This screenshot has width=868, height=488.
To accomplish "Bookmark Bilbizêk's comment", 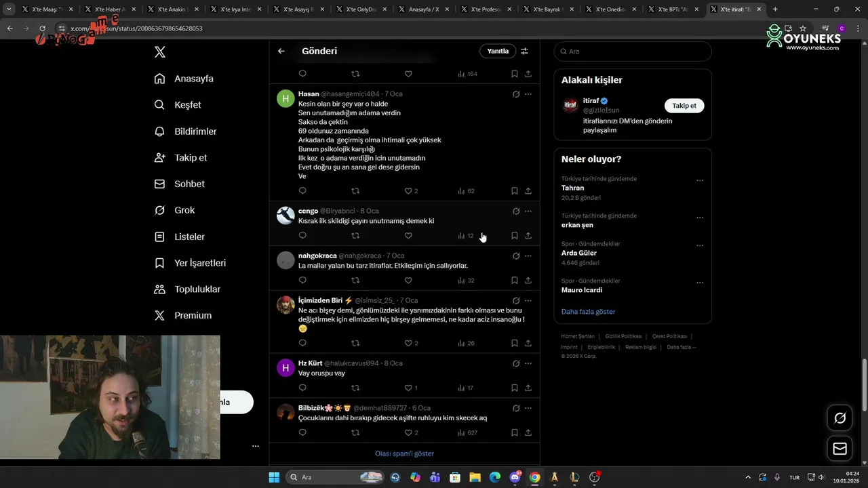I will coord(515,433).
